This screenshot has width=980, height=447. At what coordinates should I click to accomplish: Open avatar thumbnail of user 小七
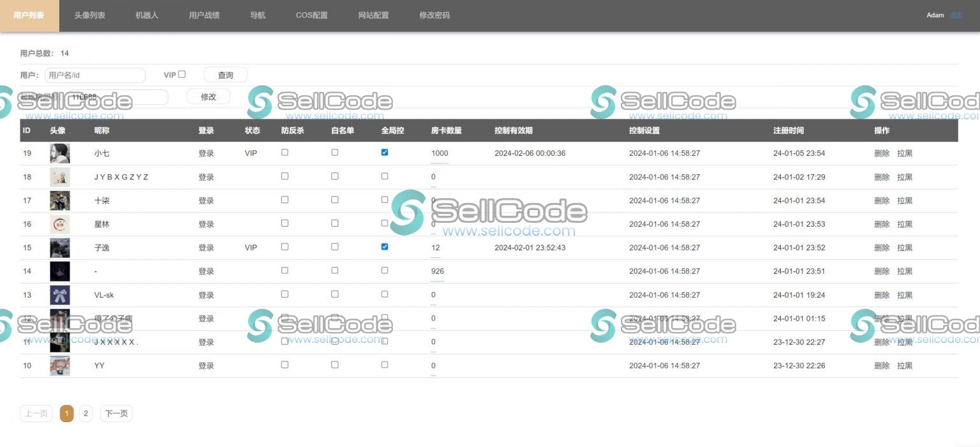[x=60, y=153]
